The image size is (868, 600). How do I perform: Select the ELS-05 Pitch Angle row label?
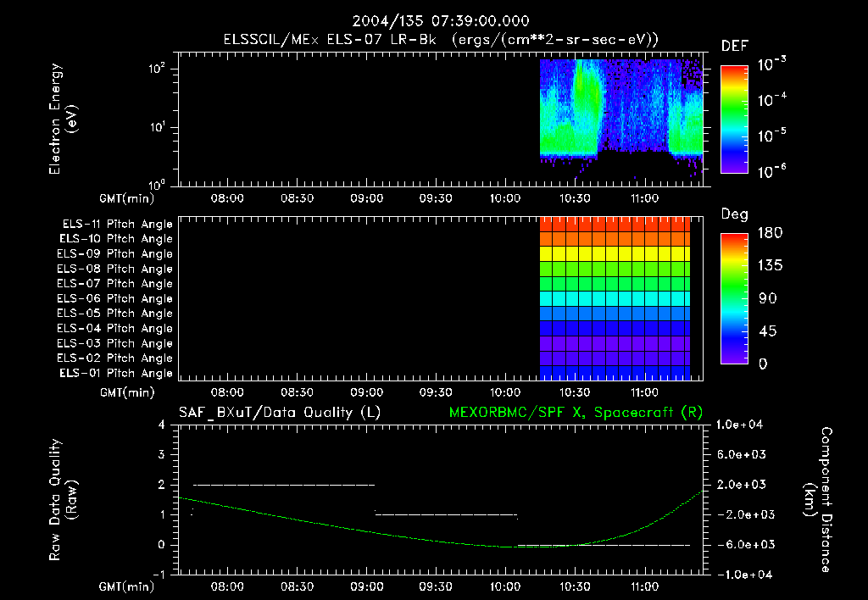[115, 314]
